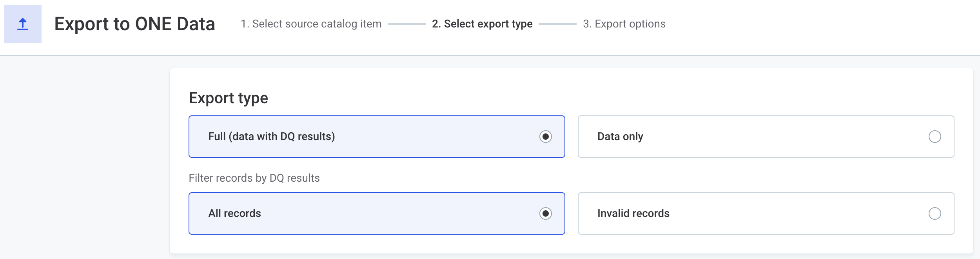The height and width of the screenshot is (259, 980).
Task: Click the middle of the Data only card
Action: point(766,137)
